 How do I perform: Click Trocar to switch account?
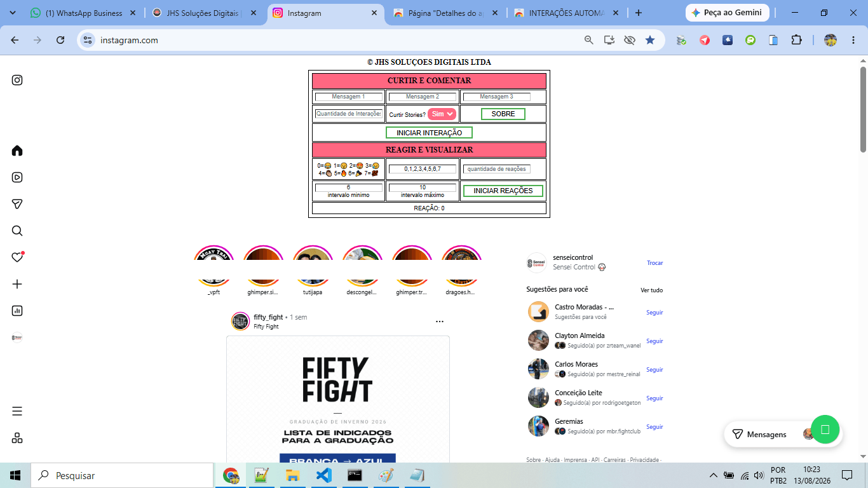[x=654, y=263]
